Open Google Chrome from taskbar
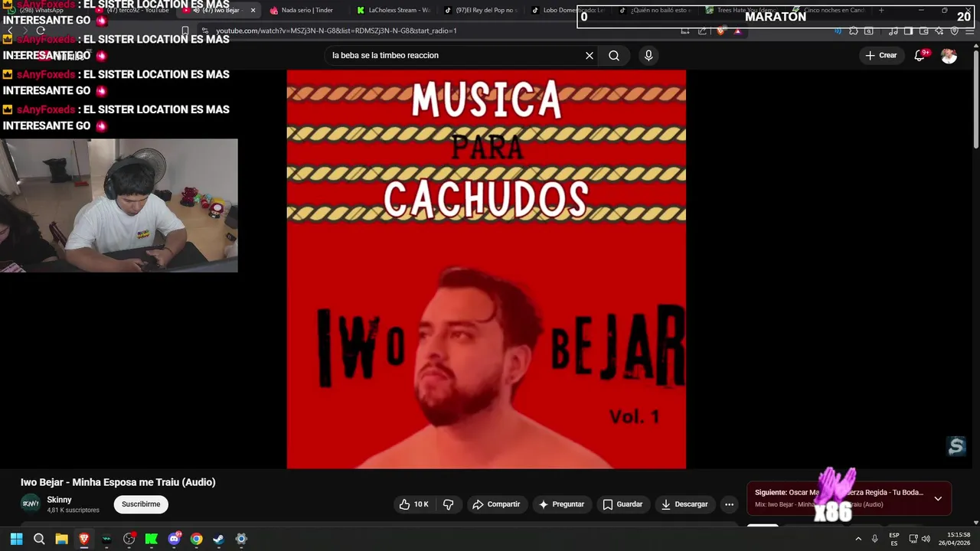 point(196,539)
